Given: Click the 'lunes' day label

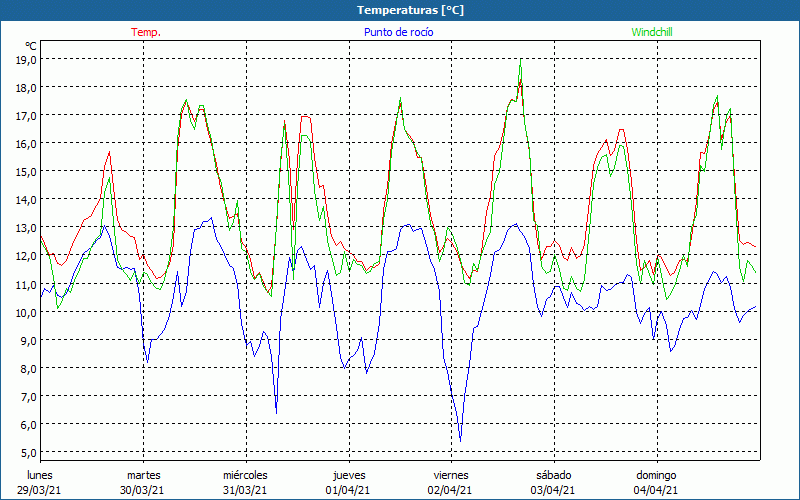Looking at the screenshot, I should pos(40,476).
